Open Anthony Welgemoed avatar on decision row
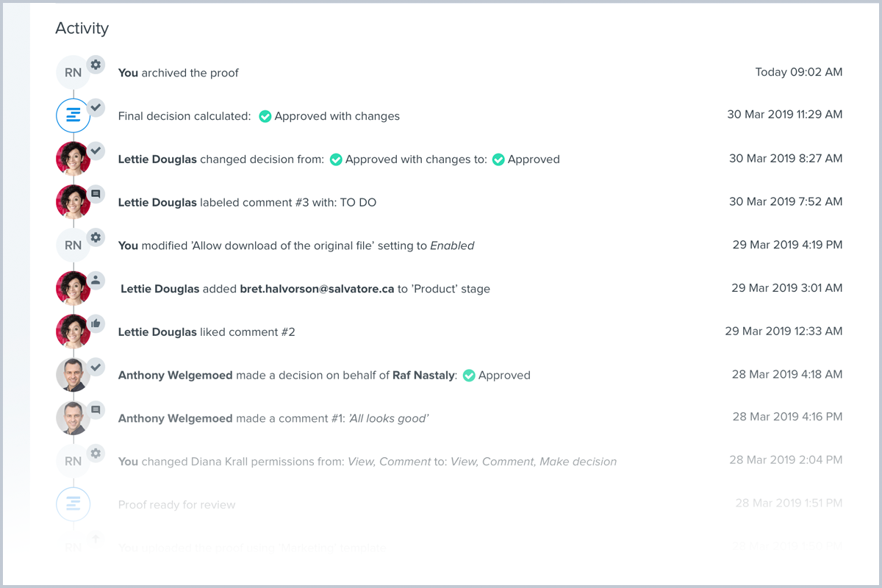Viewport: 882px width, 588px height. [x=73, y=375]
